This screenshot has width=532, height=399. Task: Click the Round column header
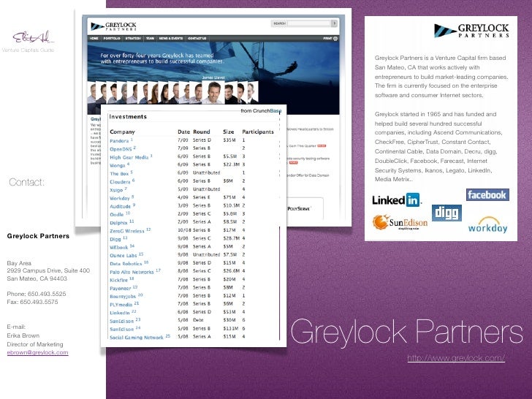[x=202, y=132]
